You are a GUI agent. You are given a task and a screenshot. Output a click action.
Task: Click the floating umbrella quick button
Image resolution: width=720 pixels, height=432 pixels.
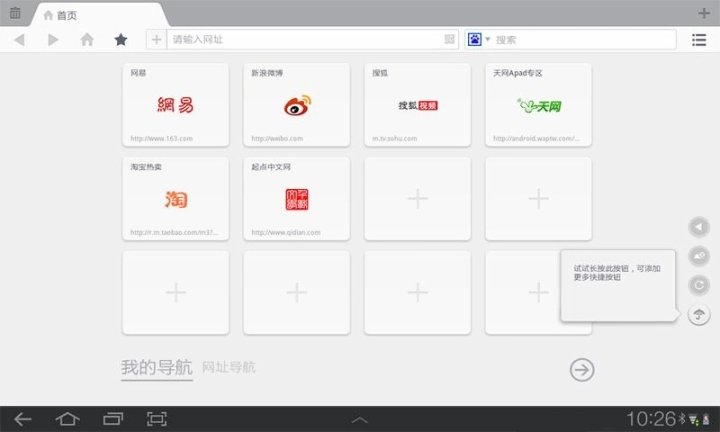[699, 314]
